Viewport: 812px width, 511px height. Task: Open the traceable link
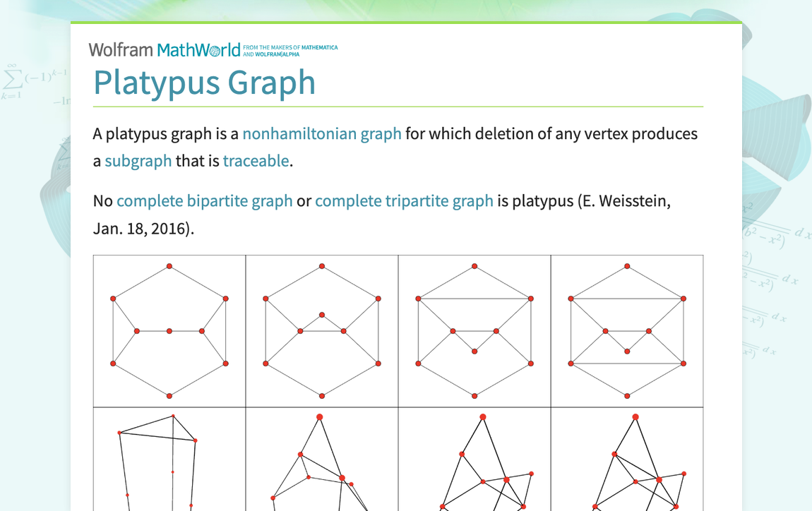click(256, 160)
